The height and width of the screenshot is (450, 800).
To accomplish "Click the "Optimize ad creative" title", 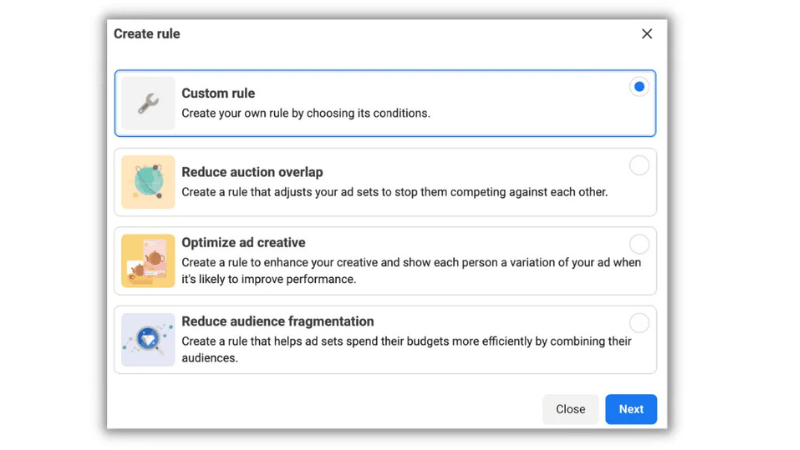I will pos(243,242).
